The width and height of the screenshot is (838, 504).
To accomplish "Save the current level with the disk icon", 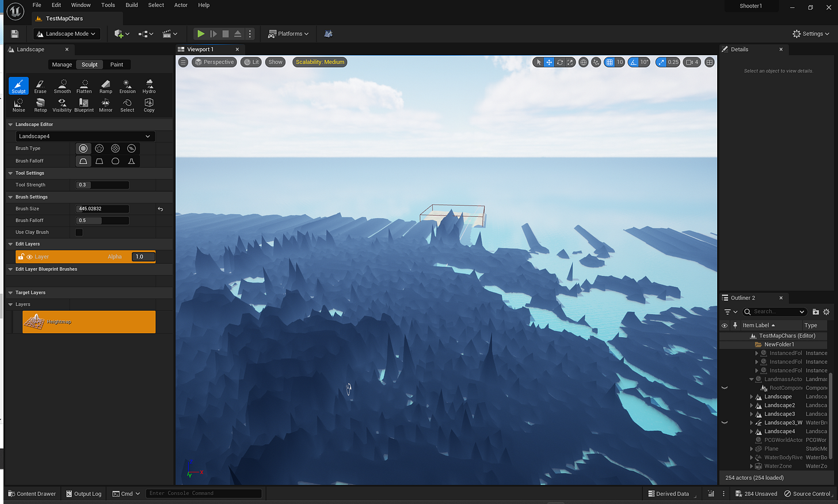I will click(x=15, y=34).
